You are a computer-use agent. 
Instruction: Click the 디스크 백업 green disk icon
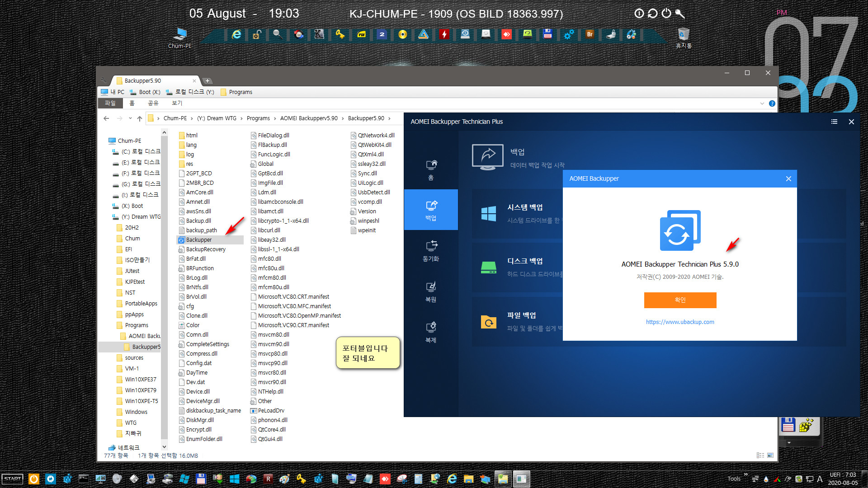[489, 267]
